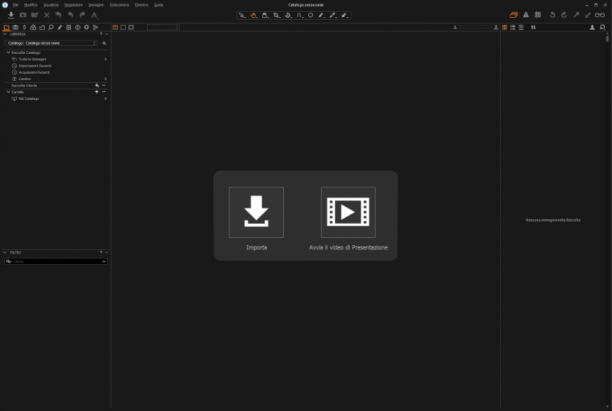612x411 pixels.
Task: Open Libreria panel options menu
Action: tap(107, 34)
